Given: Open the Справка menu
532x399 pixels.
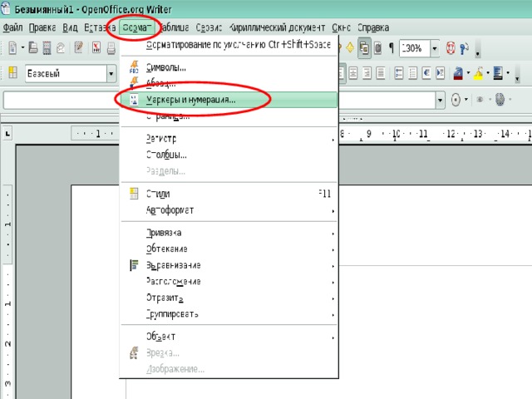Looking at the screenshot, I should [x=373, y=27].
